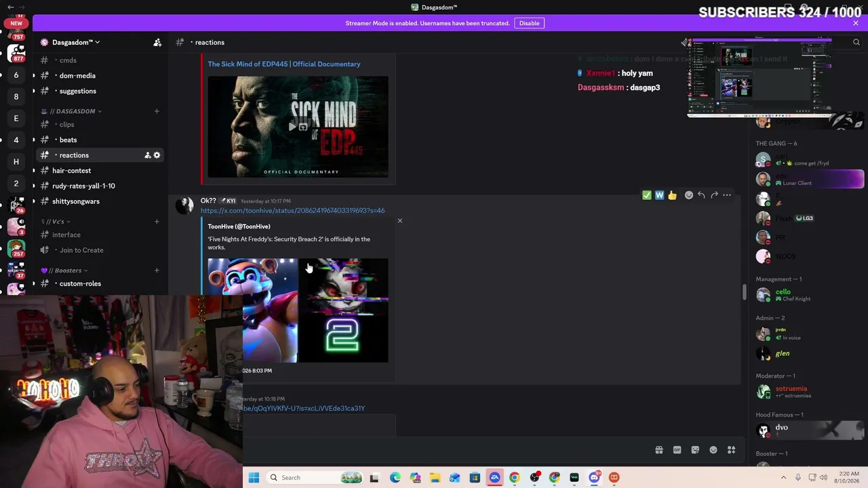Click create invite icon on reactions channel
This screenshot has width=868, height=488.
[x=147, y=155]
